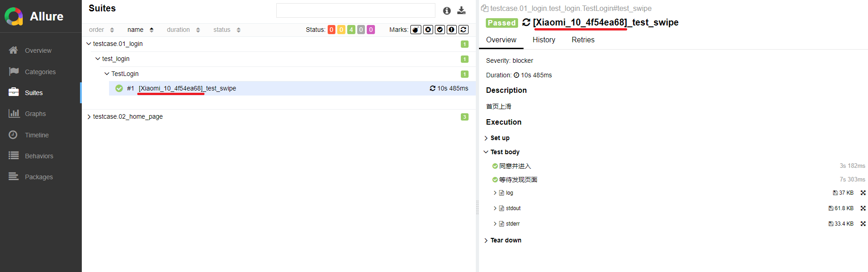
Task: Expand the testcase.02_home_page suite
Action: 89,117
